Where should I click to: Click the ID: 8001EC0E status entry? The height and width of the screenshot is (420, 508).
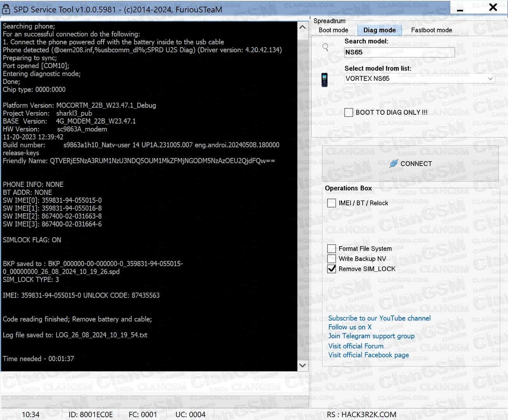[x=91, y=415]
